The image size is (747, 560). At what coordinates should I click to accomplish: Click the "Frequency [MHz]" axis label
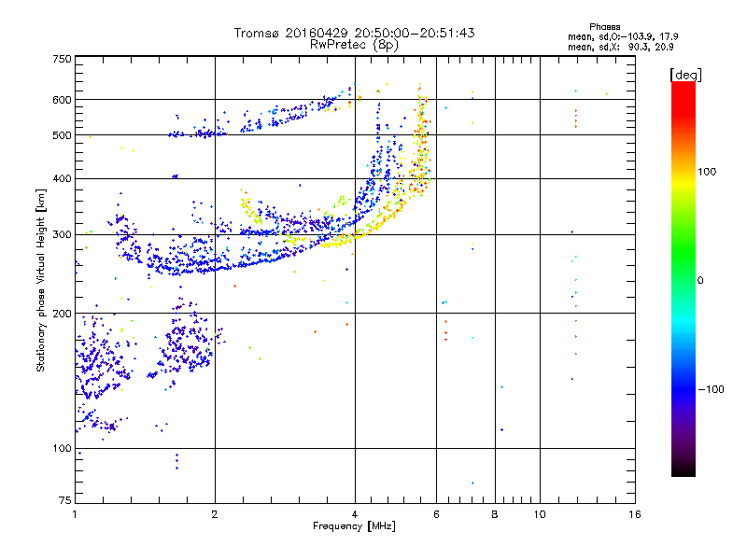[x=354, y=526]
